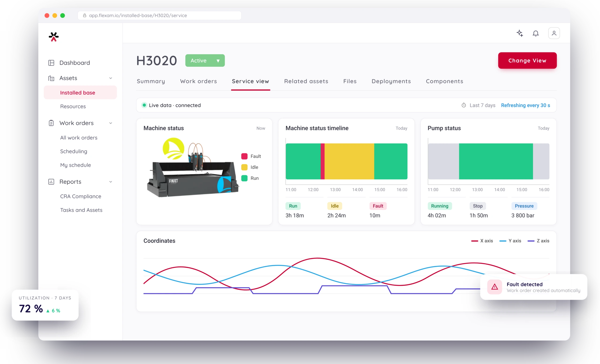Collapse the Work orders sidebar section
This screenshot has height=364, width=600.
pos(111,123)
